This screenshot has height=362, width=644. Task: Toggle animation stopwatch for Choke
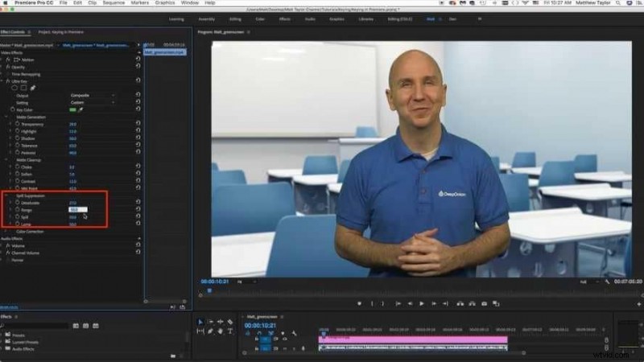(17, 167)
